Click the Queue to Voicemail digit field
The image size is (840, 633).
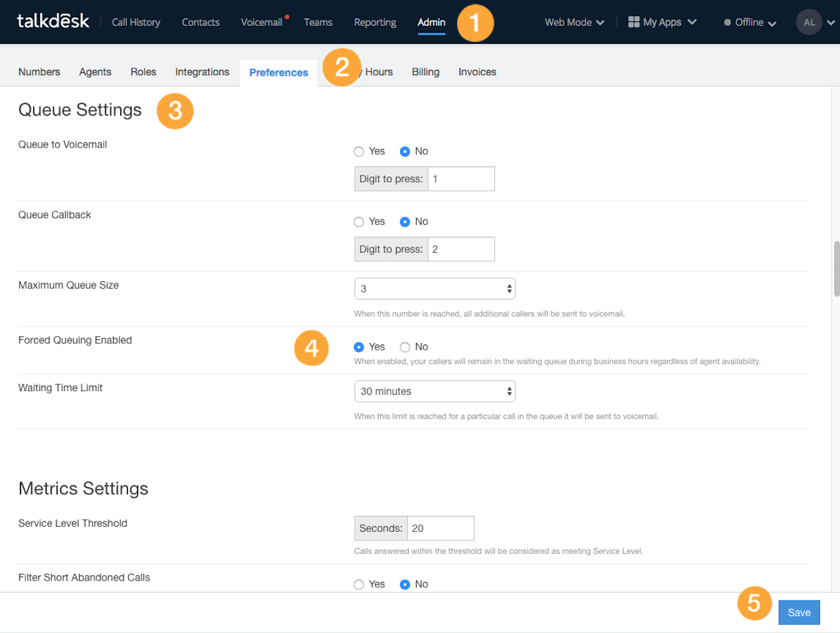[461, 179]
